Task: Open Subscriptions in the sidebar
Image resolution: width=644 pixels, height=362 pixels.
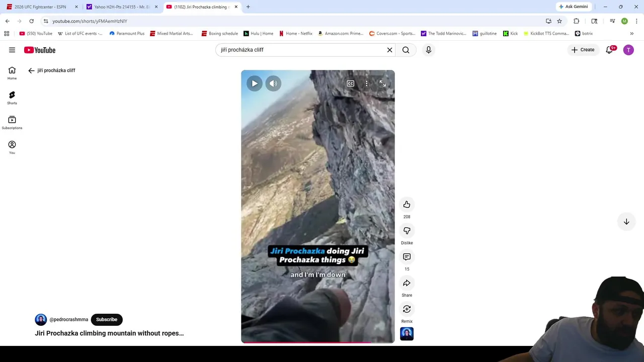Action: [12, 122]
